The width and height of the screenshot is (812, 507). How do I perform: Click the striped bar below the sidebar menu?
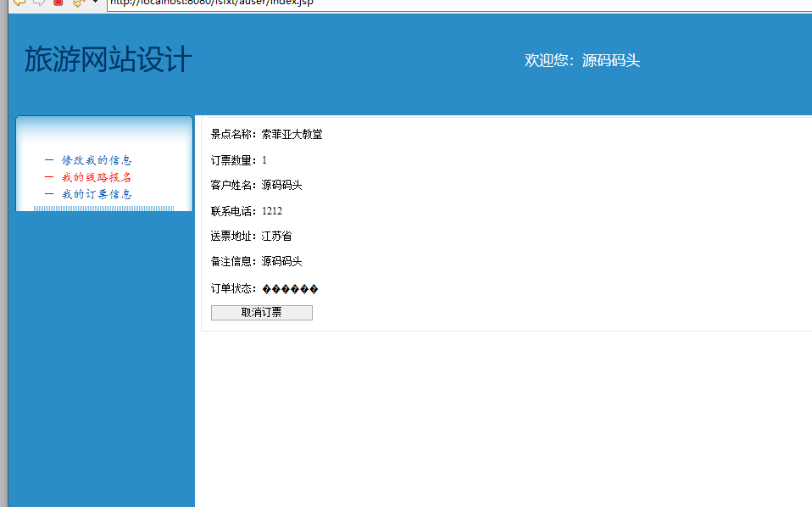coord(103,208)
